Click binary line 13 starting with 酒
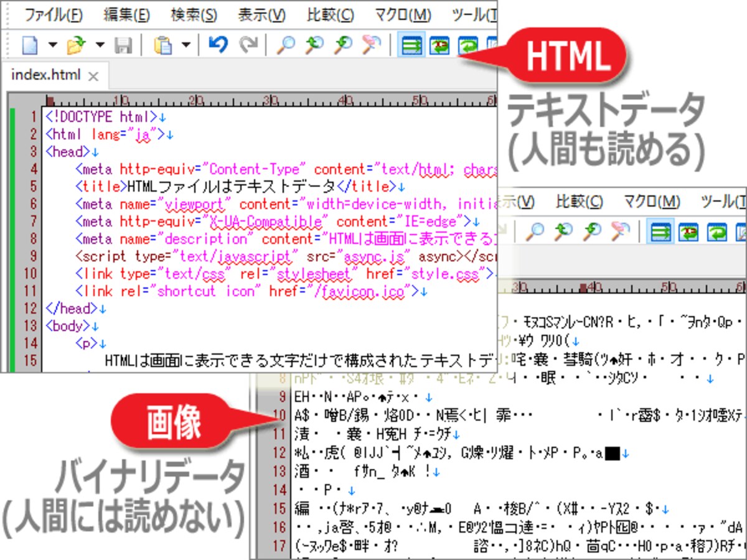 367,472
